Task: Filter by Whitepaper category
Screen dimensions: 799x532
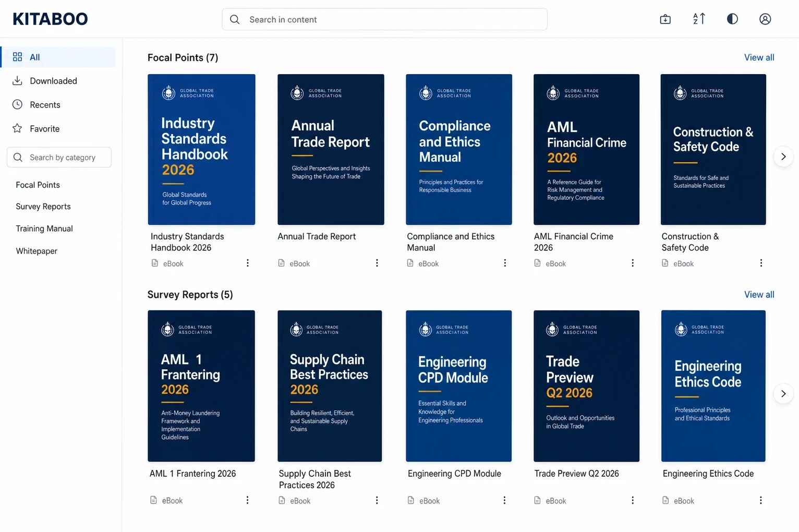Action: (x=37, y=251)
